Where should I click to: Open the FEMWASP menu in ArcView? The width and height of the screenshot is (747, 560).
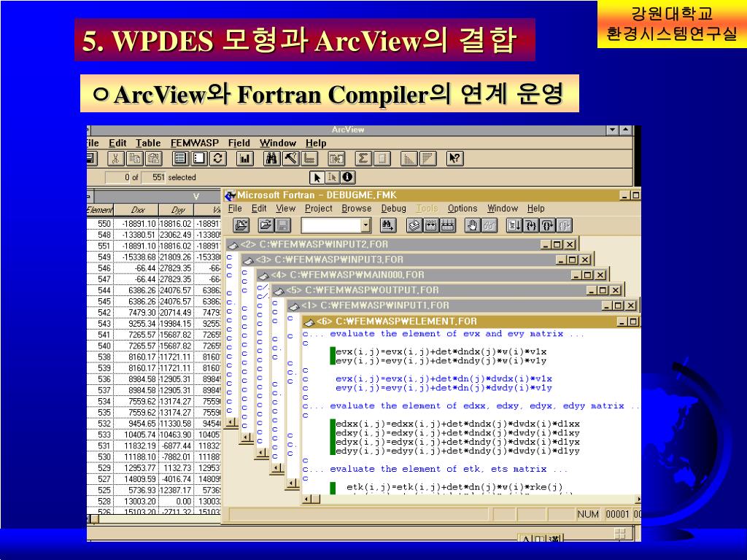tap(194, 143)
